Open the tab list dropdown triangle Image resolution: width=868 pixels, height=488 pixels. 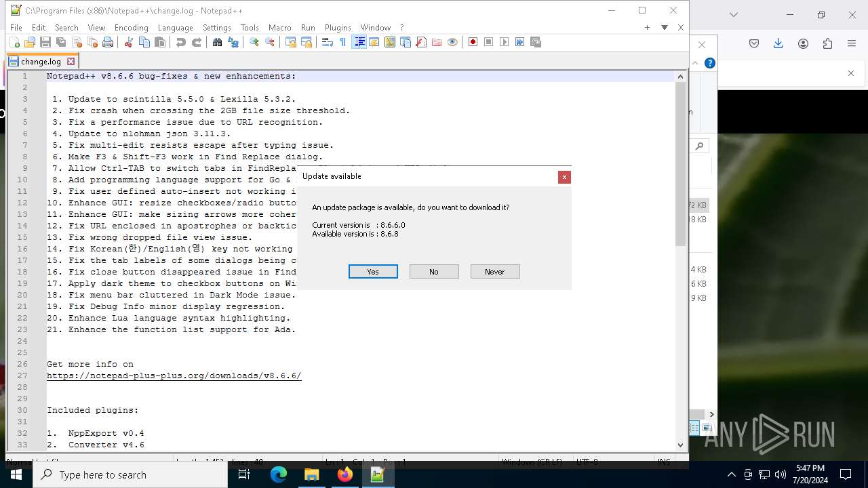[665, 28]
